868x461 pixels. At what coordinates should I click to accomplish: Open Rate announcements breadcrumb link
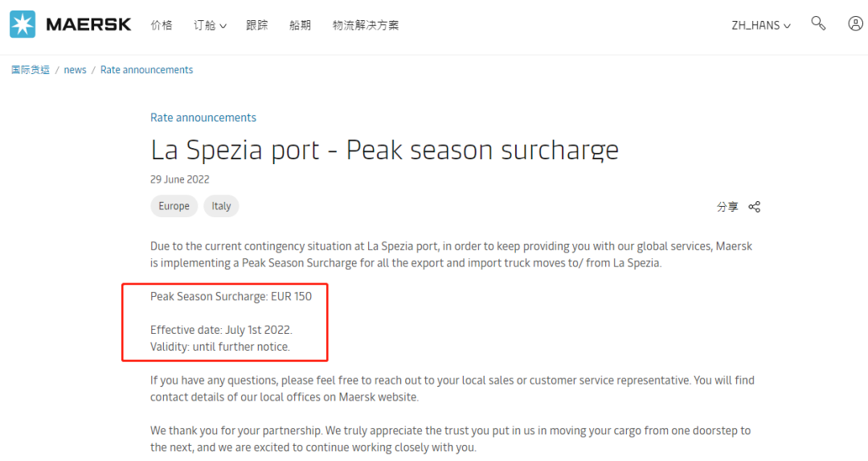[x=146, y=70]
